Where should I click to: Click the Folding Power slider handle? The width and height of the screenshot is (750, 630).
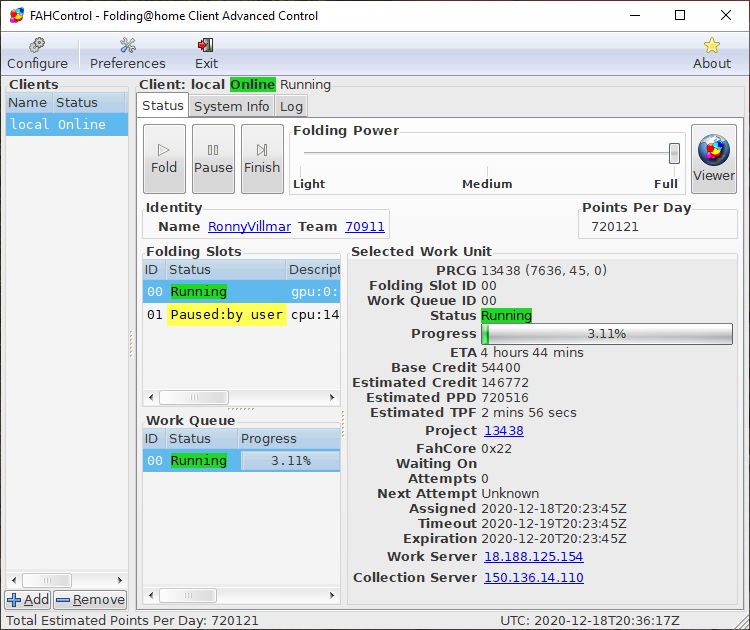tap(674, 153)
